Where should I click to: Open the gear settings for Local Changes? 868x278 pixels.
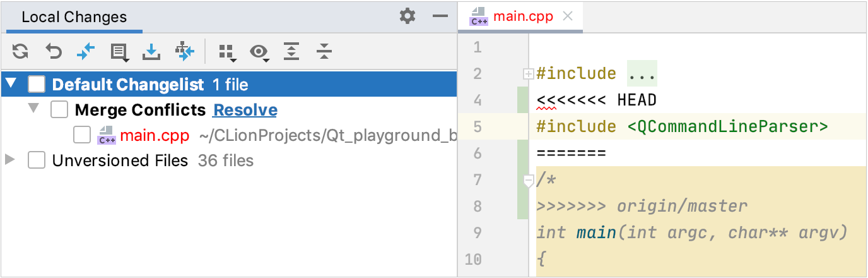pyautogui.click(x=408, y=16)
